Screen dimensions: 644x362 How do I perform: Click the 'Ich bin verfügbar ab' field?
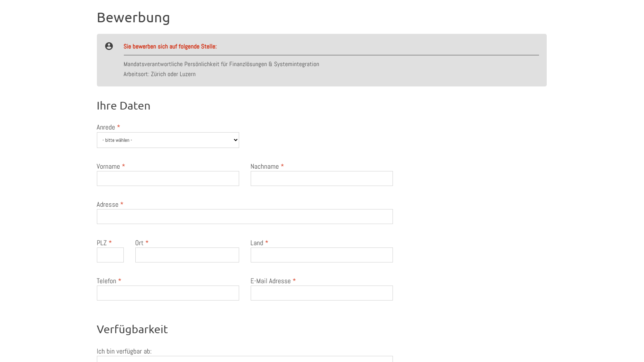click(x=245, y=359)
